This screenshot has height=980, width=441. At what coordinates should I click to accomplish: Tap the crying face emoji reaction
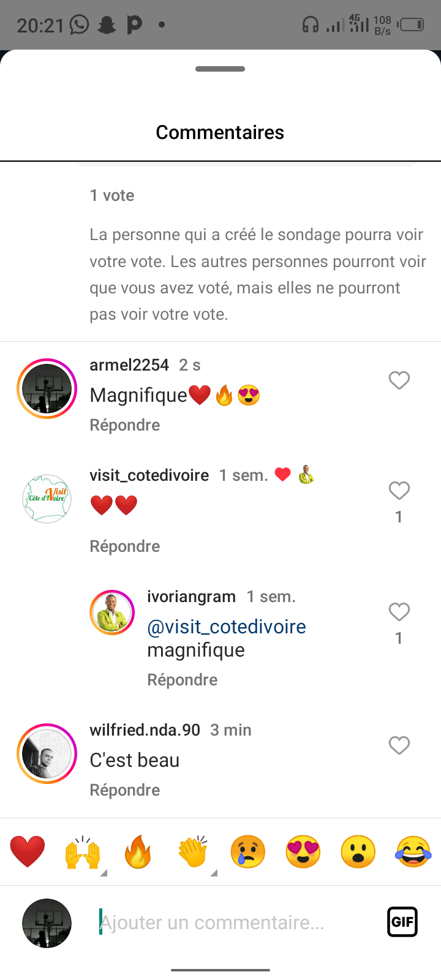point(248,851)
